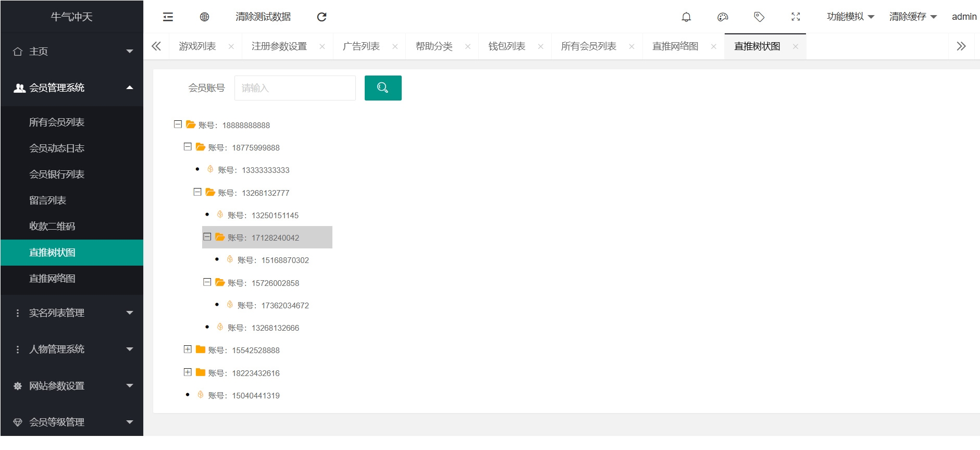The height and width of the screenshot is (450, 980).
Task: Click the sidebar collapse menu icon
Action: tap(168, 17)
